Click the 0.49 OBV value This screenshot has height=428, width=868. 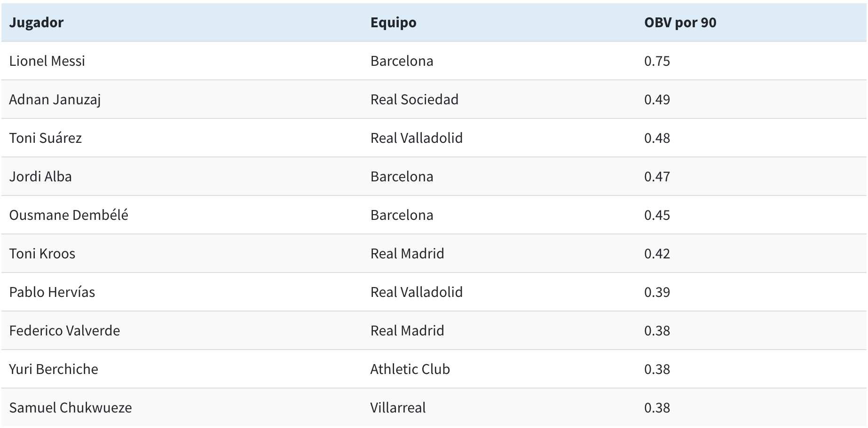[x=657, y=100]
